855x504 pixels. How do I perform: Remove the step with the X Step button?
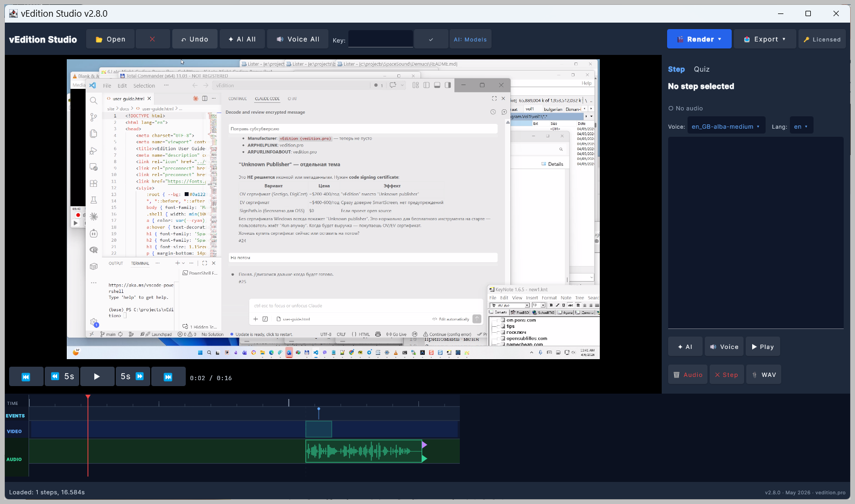727,375
